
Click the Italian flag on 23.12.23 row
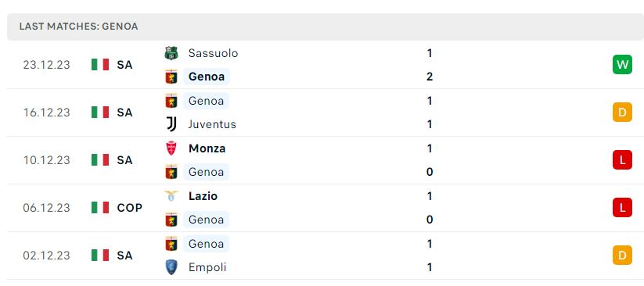(100, 65)
